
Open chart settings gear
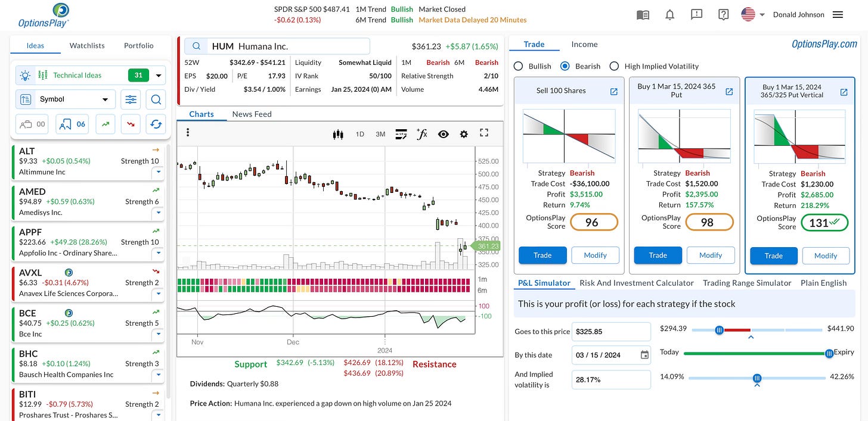point(464,134)
